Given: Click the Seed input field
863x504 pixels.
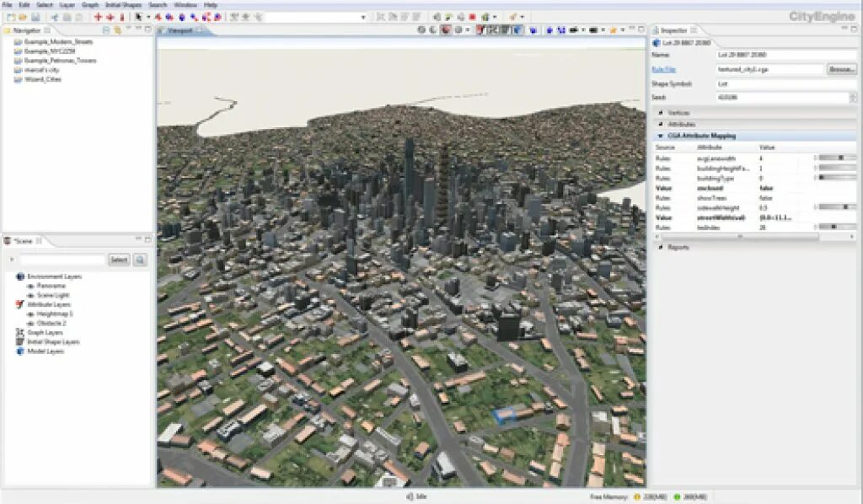Looking at the screenshot, I should (x=781, y=98).
